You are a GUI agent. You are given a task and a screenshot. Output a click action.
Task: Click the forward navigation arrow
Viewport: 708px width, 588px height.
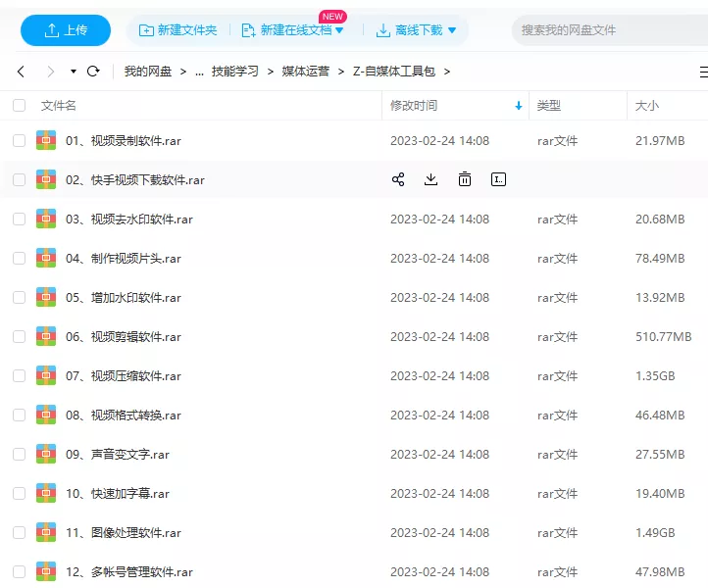50,72
